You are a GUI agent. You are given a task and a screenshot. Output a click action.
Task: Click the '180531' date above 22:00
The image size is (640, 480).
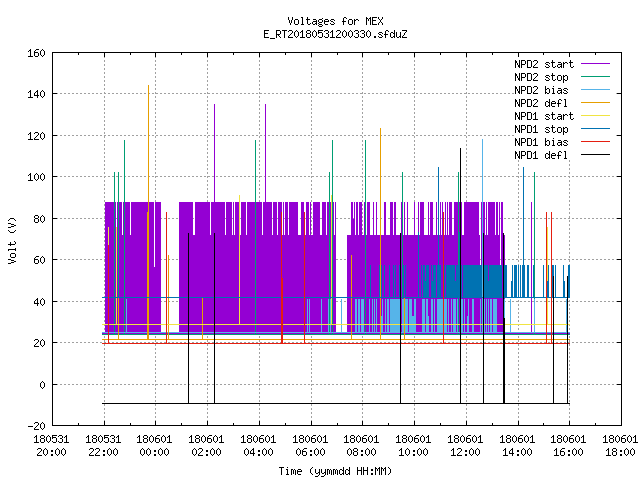103,440
